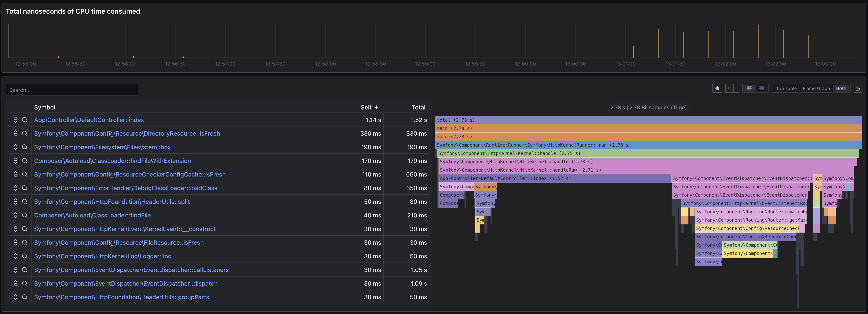Click the collapse-all double chevron button
Screen dimensions: 868x314
(729, 88)
